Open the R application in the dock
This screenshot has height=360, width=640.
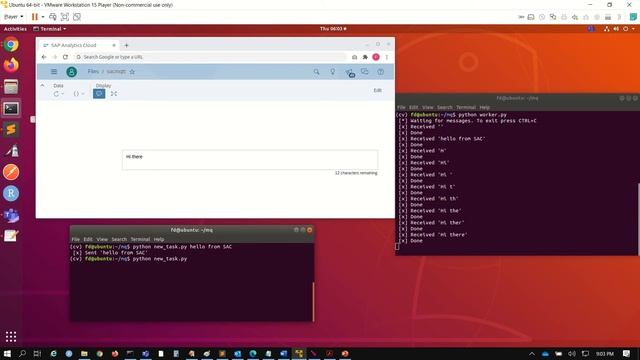tap(11, 193)
